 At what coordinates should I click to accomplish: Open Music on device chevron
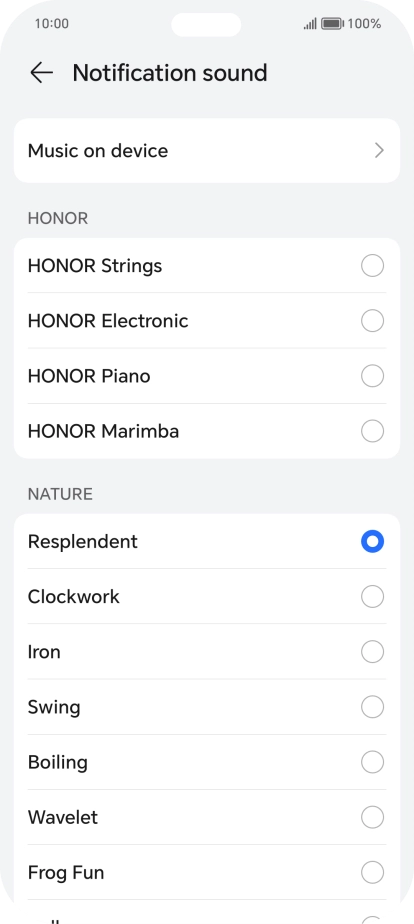[379, 151]
